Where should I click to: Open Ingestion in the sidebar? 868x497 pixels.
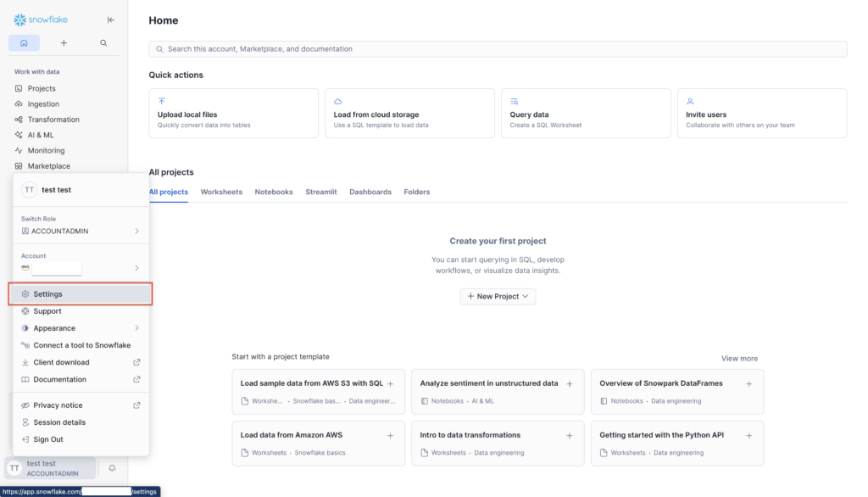click(43, 104)
